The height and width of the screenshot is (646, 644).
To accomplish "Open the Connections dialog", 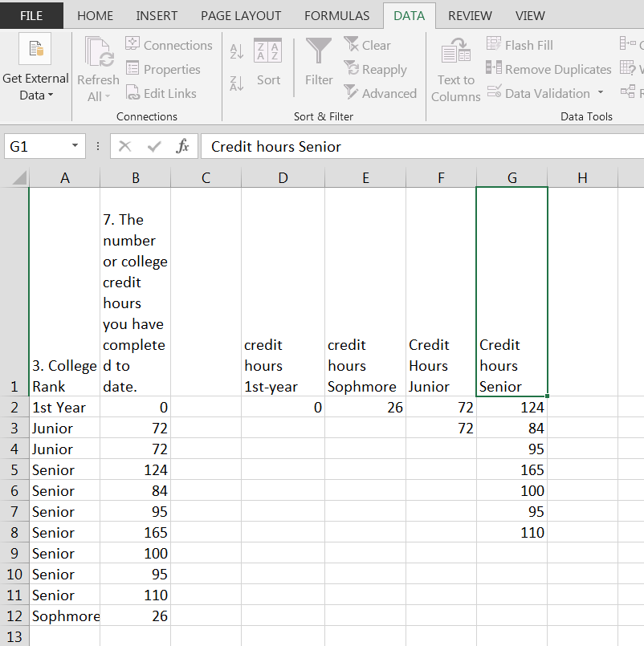I will tap(169, 45).
